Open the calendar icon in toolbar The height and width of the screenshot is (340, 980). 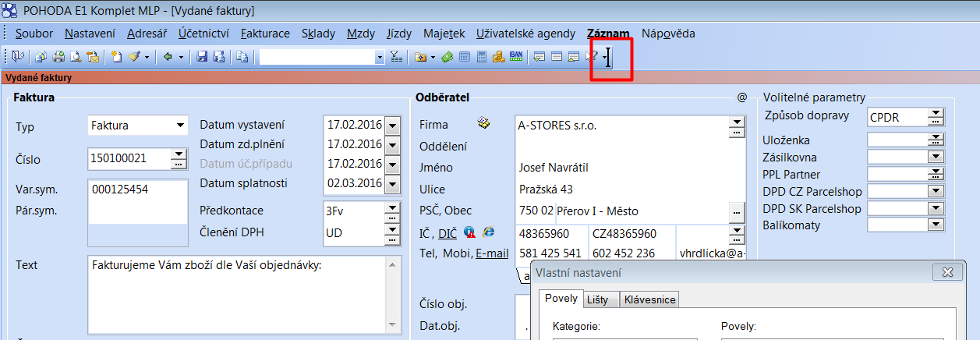(x=464, y=56)
